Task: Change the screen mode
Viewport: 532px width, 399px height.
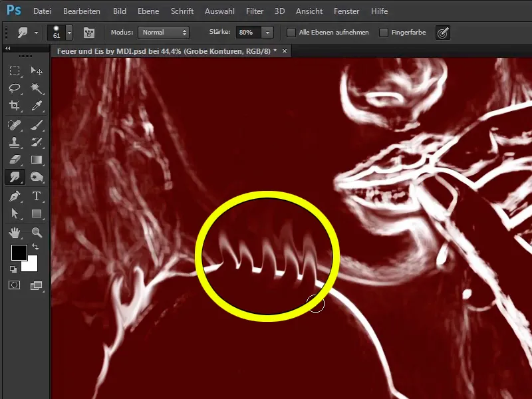Action: click(x=36, y=286)
